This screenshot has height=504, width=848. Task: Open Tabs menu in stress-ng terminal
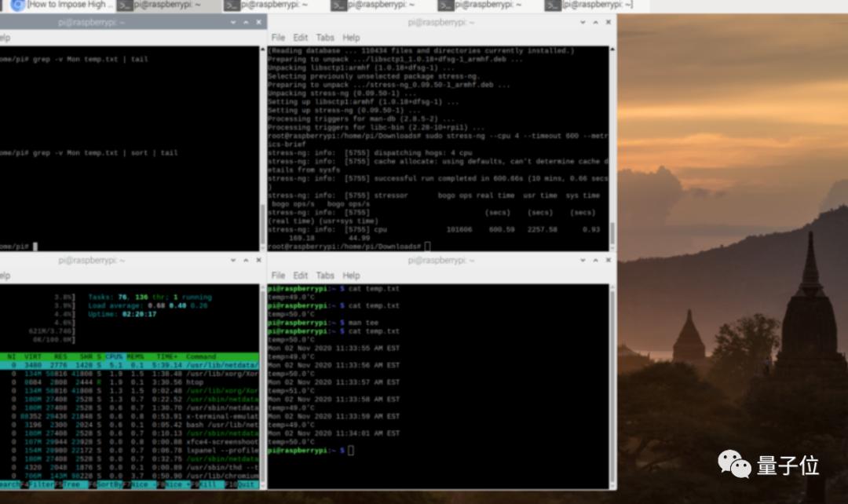point(325,38)
